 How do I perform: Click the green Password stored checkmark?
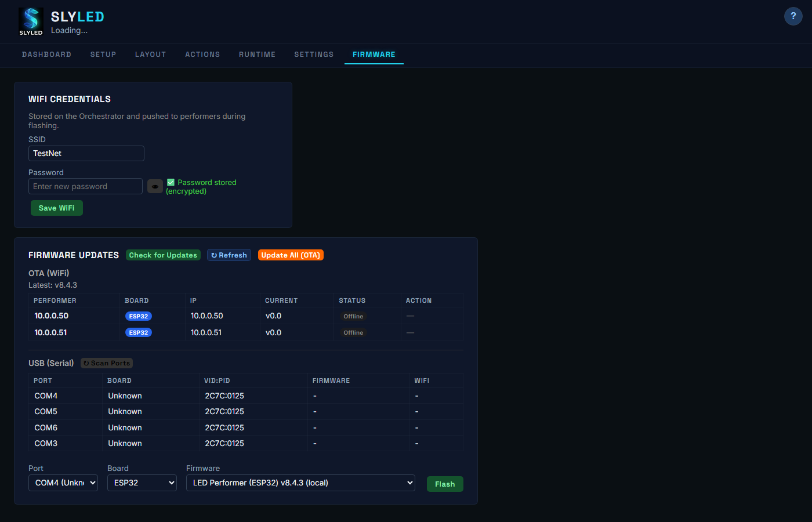tap(171, 182)
